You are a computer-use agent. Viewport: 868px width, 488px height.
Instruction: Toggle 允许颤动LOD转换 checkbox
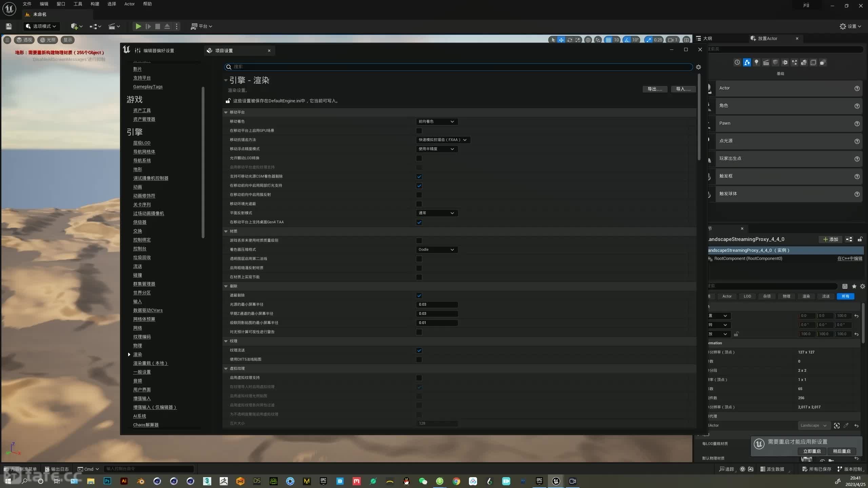click(419, 158)
